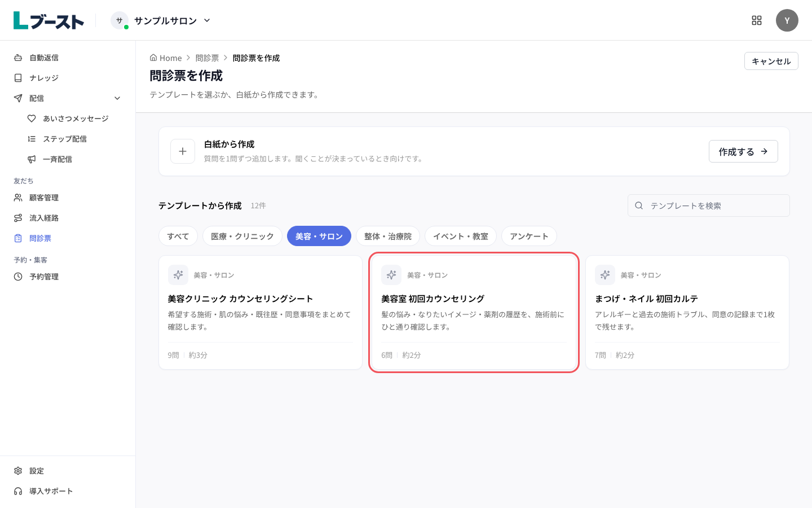Click the 予約管理 clock icon
The width and height of the screenshot is (812, 508).
click(x=18, y=277)
